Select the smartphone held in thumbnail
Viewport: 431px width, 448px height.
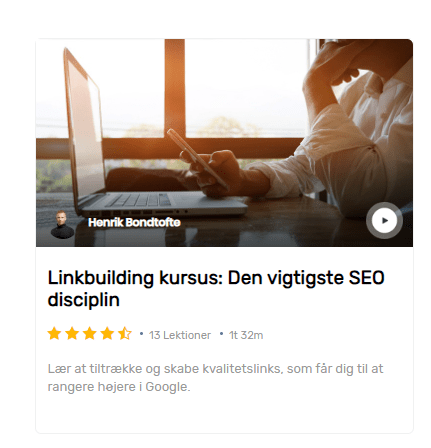197,159
